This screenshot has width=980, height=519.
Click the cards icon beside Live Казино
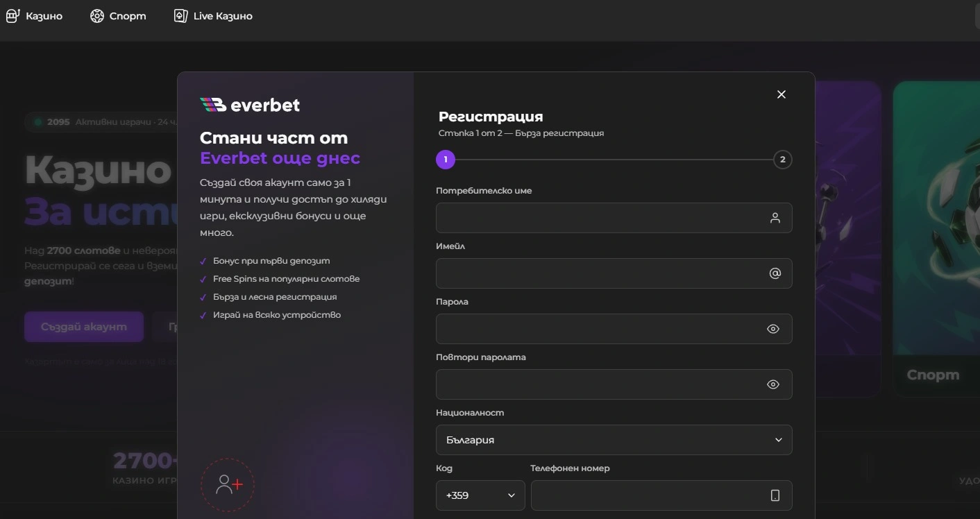[x=180, y=15]
